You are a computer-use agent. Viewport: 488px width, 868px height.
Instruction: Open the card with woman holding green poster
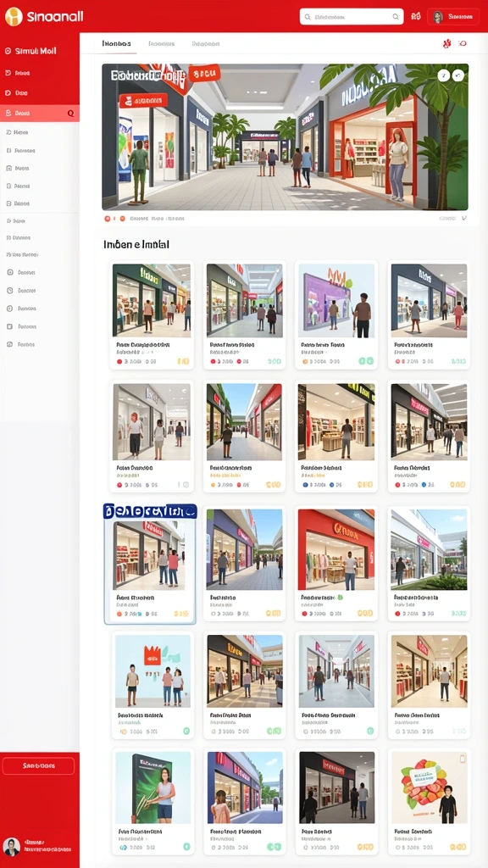click(x=153, y=802)
